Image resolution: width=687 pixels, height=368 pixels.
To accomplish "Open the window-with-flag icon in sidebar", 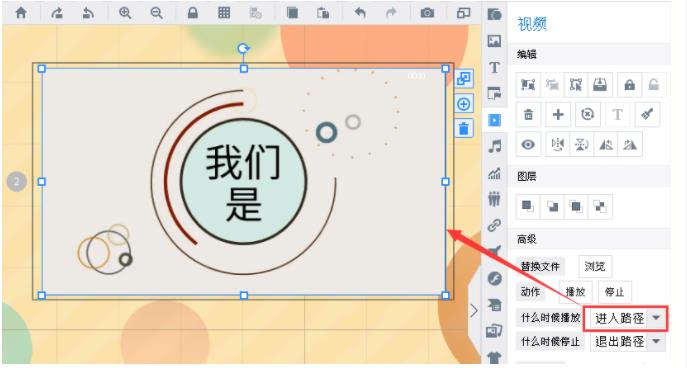I will (x=494, y=93).
